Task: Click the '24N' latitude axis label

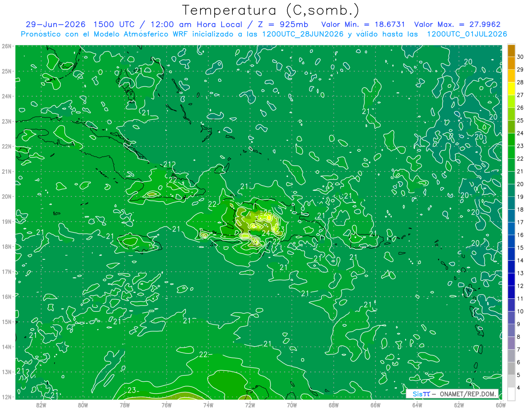Action: point(7,96)
